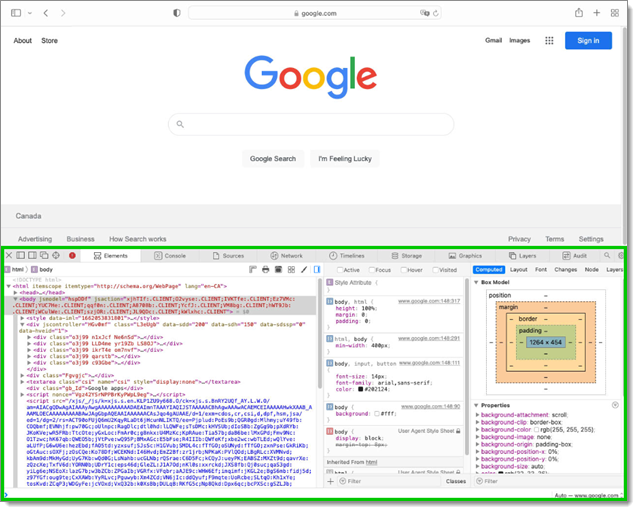
Task: Click the red error count badge
Action: [x=72, y=256]
